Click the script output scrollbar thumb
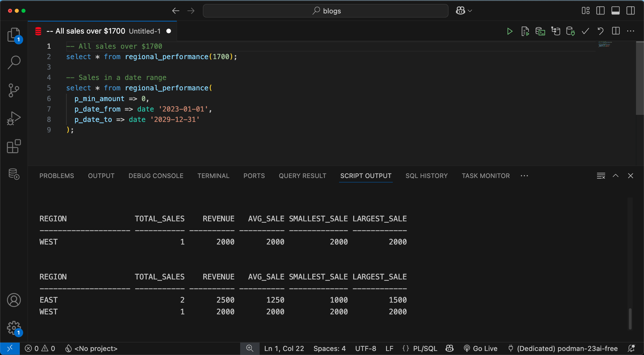644x355 pixels. (630, 319)
